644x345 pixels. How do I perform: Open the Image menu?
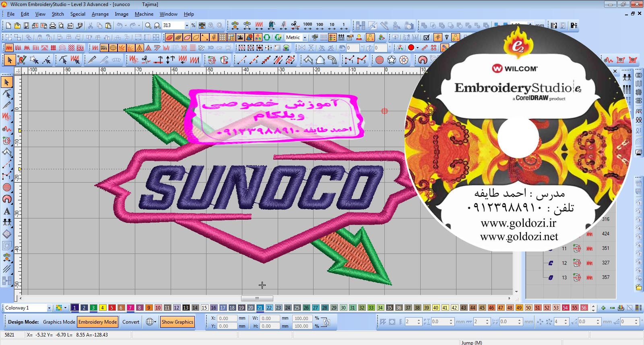pos(122,14)
